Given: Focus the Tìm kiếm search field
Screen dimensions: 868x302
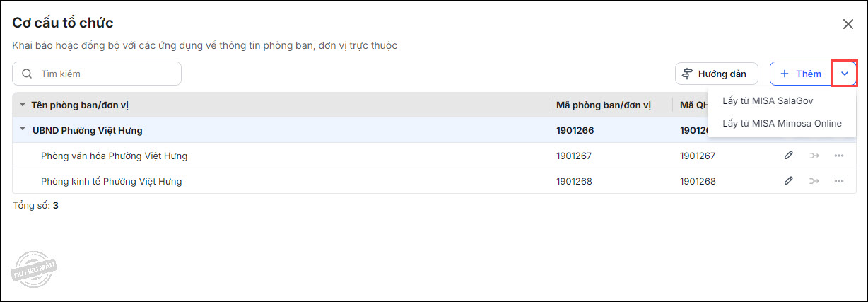Looking at the screenshot, I should point(106,74).
